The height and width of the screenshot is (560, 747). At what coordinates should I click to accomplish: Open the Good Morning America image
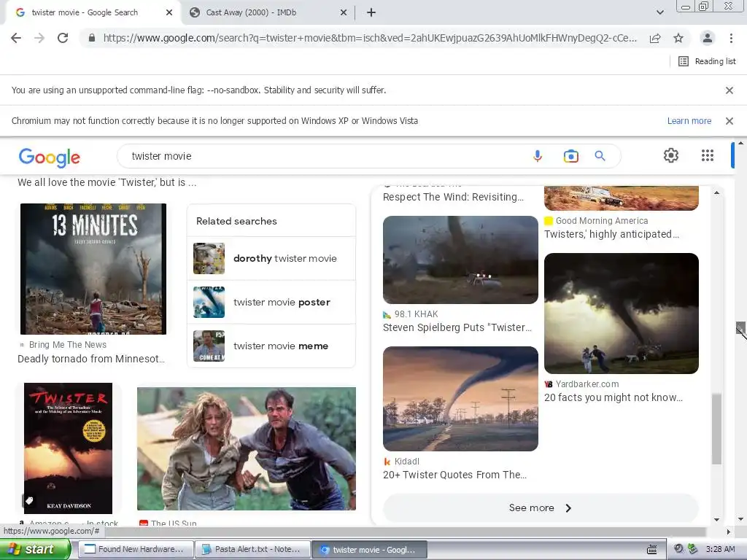[x=622, y=198]
